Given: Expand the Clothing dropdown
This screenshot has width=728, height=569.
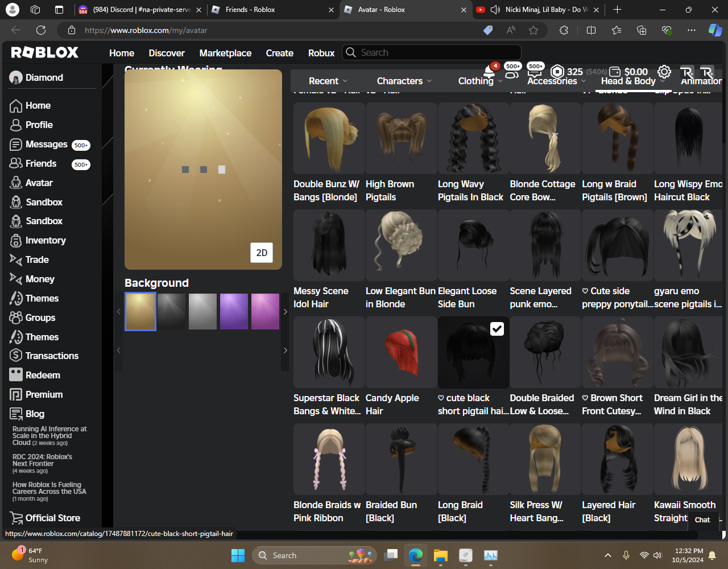Looking at the screenshot, I should tap(481, 81).
